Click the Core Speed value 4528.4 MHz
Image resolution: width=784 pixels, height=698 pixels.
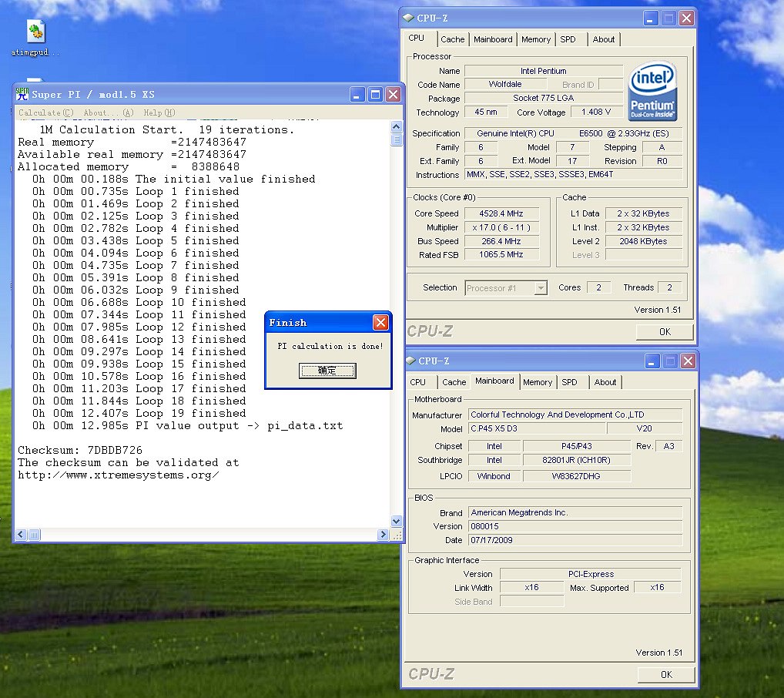pos(501,213)
